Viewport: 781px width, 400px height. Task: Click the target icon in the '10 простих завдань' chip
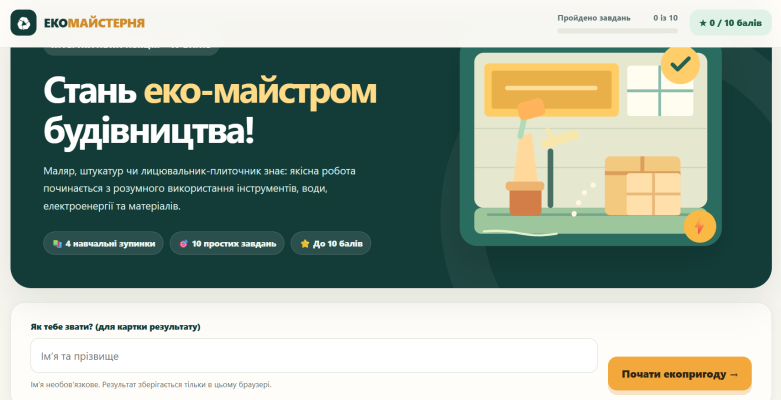click(x=183, y=244)
